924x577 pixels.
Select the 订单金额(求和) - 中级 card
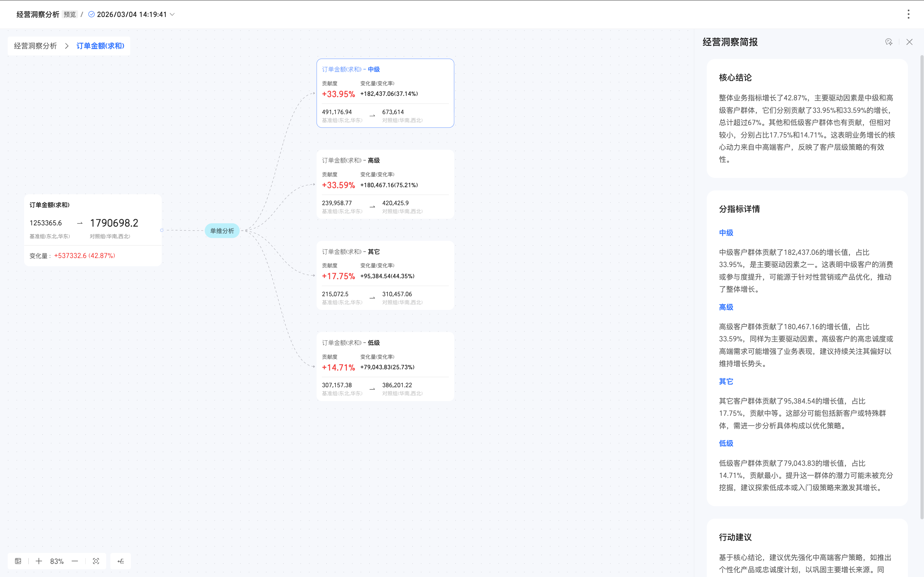385,93
